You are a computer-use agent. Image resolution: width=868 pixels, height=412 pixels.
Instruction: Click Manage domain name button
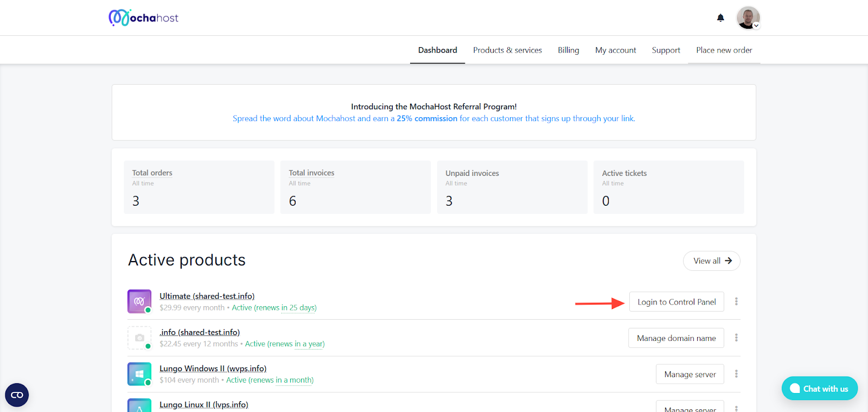point(676,338)
